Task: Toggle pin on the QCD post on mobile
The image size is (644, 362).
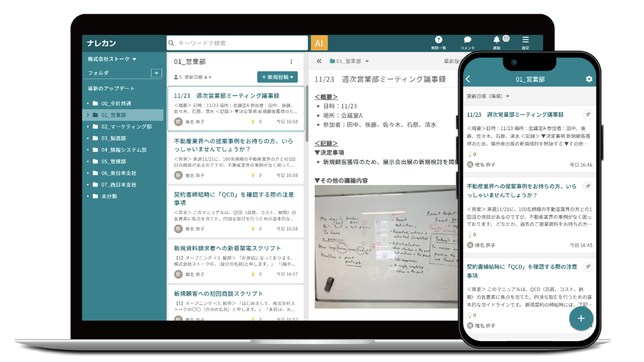Action: point(588,267)
